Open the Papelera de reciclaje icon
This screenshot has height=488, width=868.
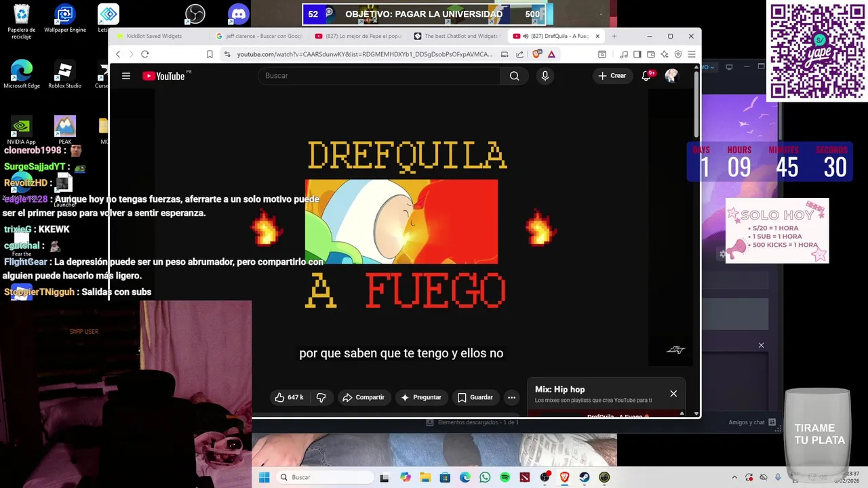(22, 22)
